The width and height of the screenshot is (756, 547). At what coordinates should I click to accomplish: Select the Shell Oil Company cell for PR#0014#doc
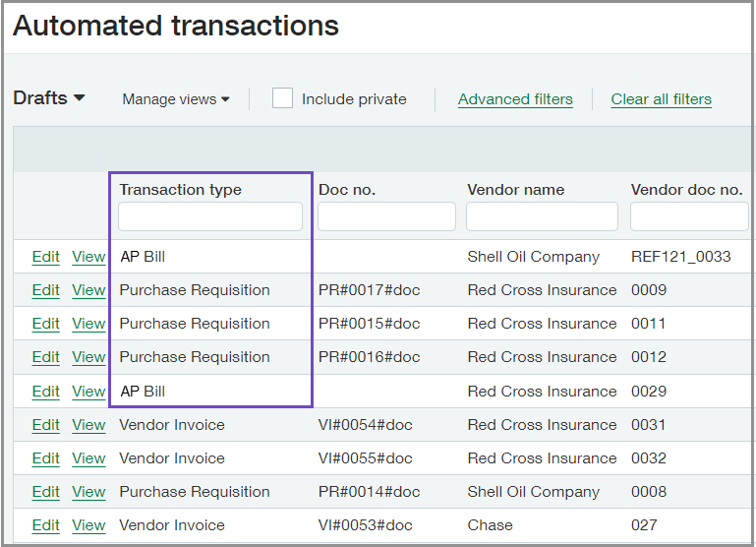click(533, 492)
